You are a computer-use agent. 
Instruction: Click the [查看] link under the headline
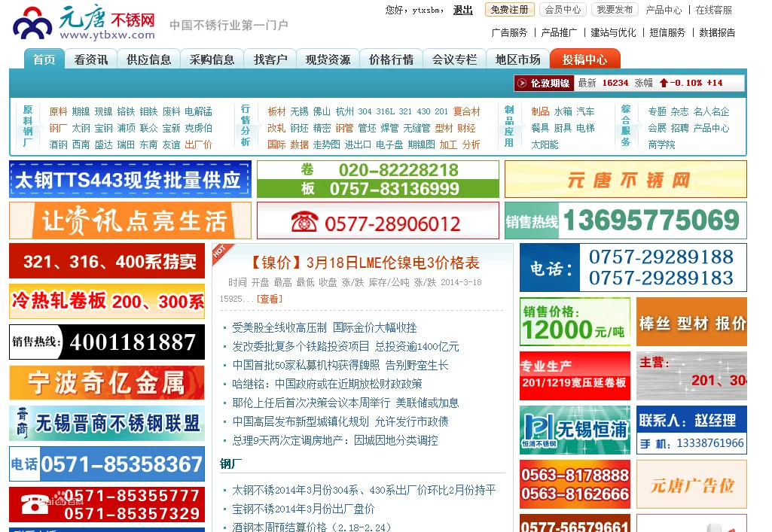(x=270, y=299)
